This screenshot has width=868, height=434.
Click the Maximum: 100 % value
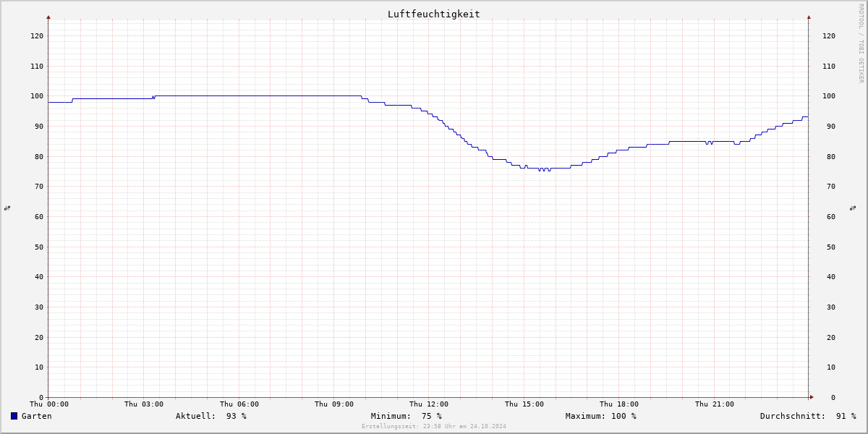pyautogui.click(x=601, y=416)
